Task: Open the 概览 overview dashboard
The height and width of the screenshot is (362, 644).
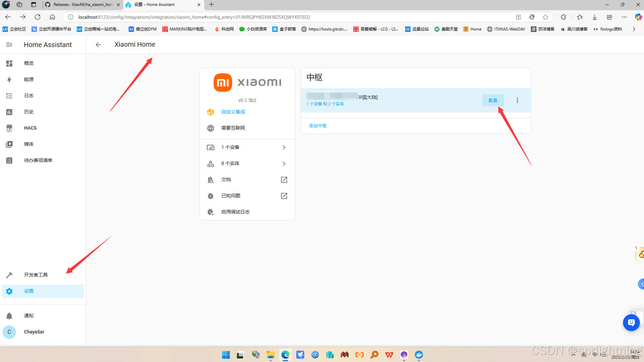Action: pyautogui.click(x=43, y=63)
